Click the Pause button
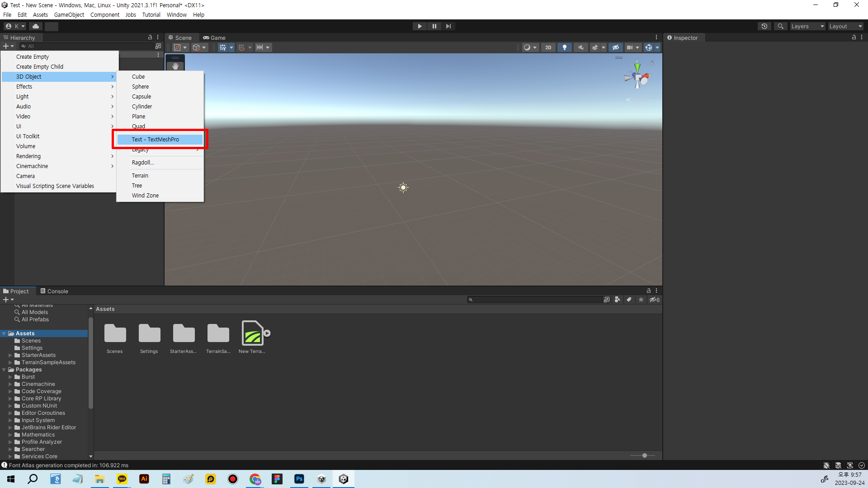The image size is (868, 488). point(434,26)
